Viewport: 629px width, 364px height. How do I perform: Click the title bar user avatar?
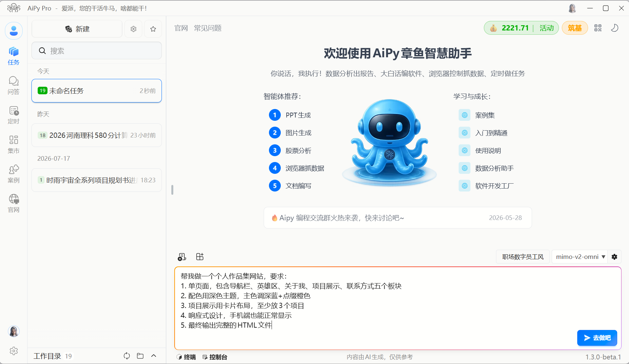[572, 8]
